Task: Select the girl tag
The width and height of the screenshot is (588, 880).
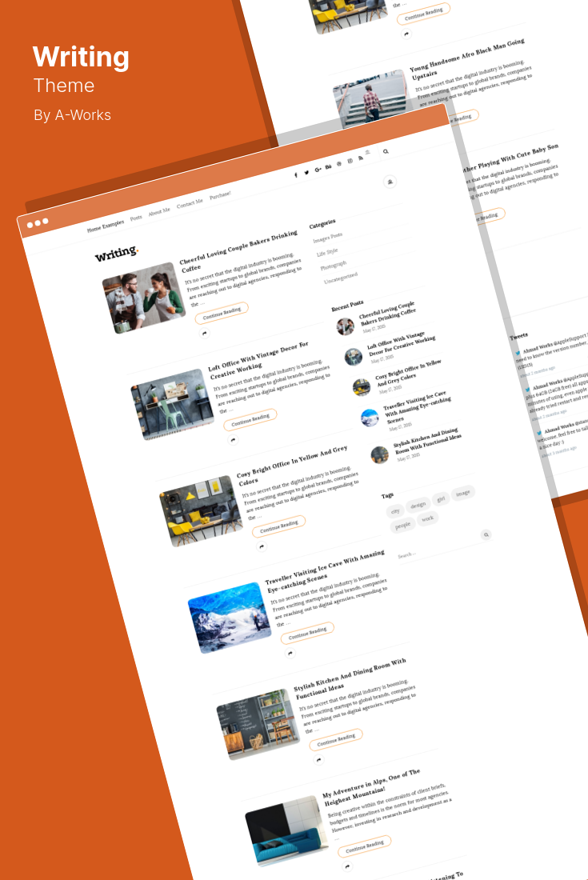Action: point(441,499)
